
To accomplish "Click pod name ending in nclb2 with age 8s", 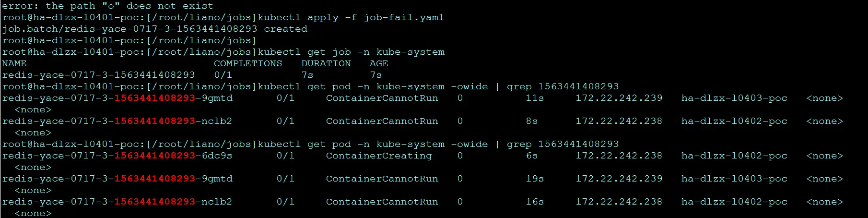I will tap(117, 121).
